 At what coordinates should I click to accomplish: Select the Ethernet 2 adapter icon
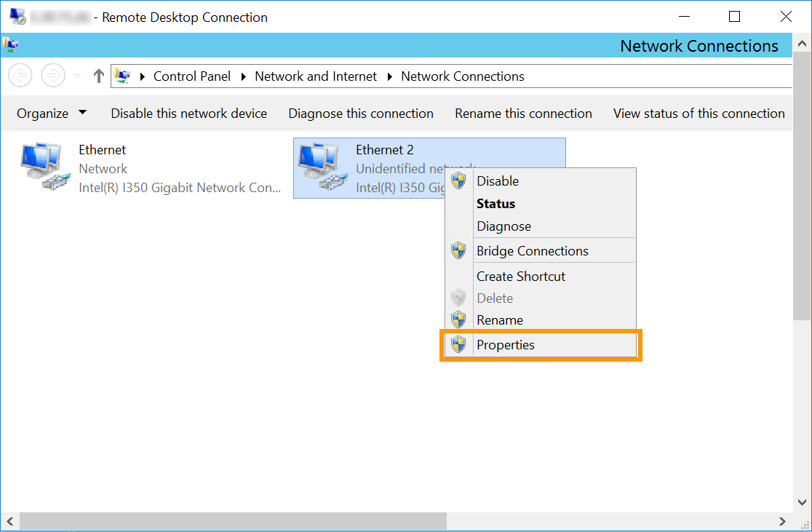tap(321, 166)
